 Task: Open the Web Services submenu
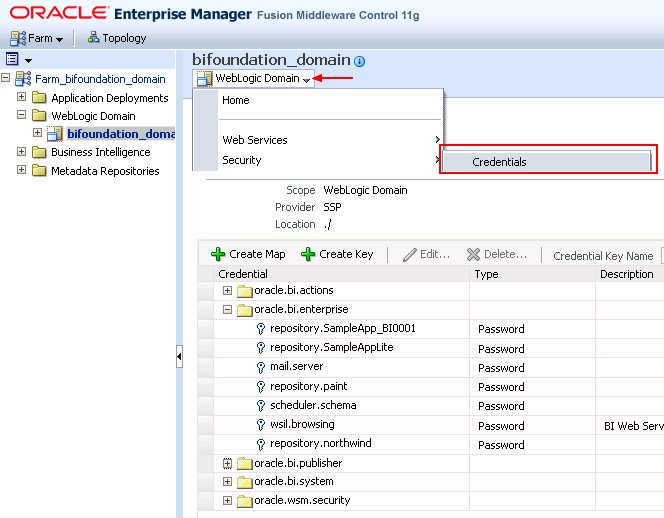[x=255, y=140]
